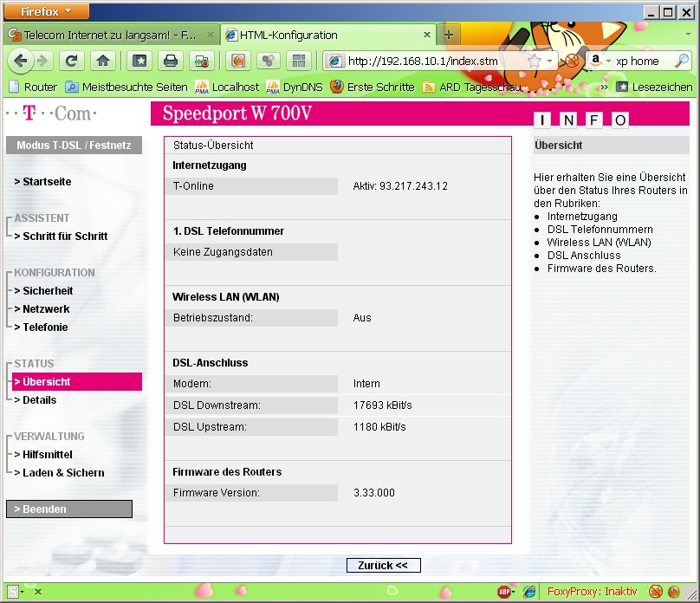The height and width of the screenshot is (603, 700).
Task: Open the Amazon search engine dropdown
Action: pos(600,61)
